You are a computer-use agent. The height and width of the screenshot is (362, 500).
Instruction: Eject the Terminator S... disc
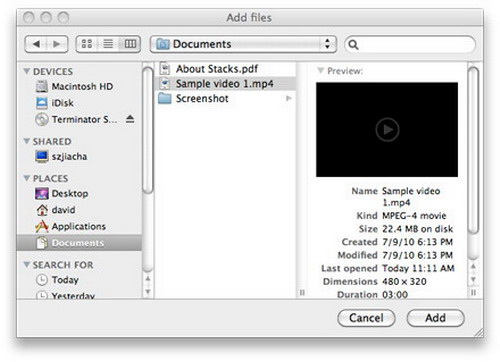point(130,119)
